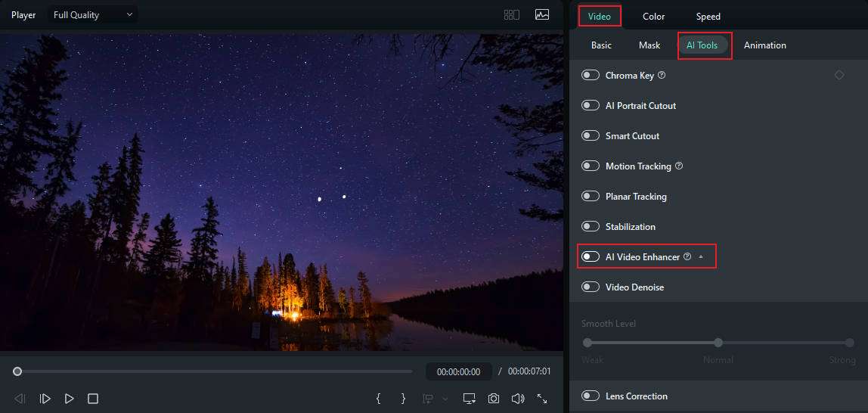Viewport: 868px width, 413px height.
Task: Turn on AI Video Enhancer
Action: tap(591, 256)
